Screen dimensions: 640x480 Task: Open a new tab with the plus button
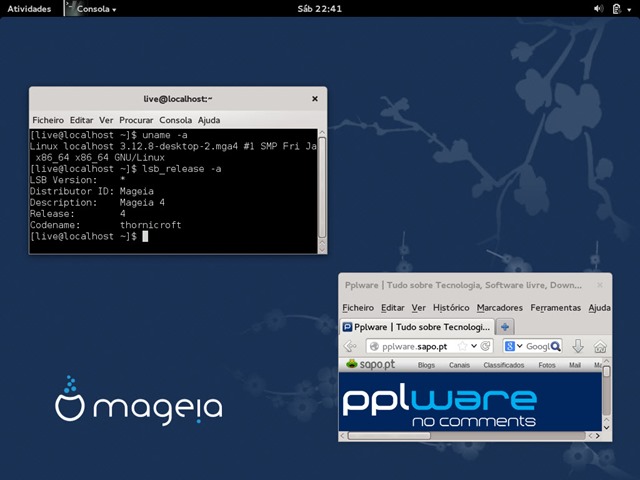coord(505,327)
